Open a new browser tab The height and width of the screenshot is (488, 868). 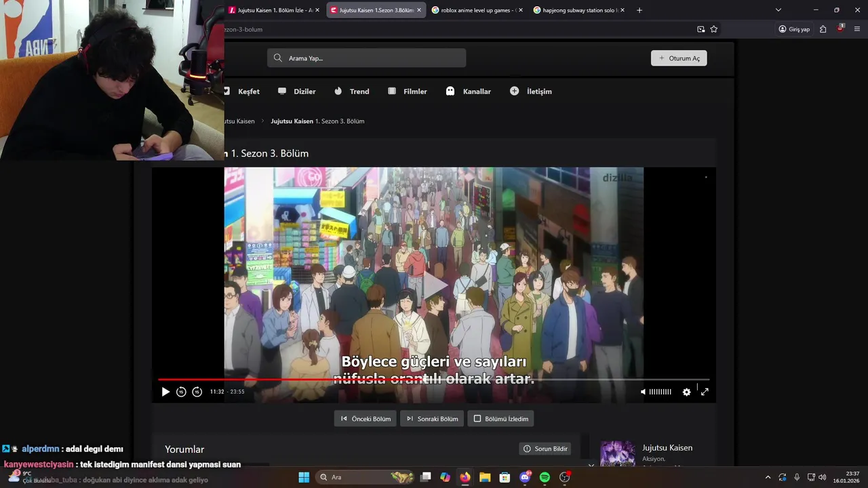[639, 10]
